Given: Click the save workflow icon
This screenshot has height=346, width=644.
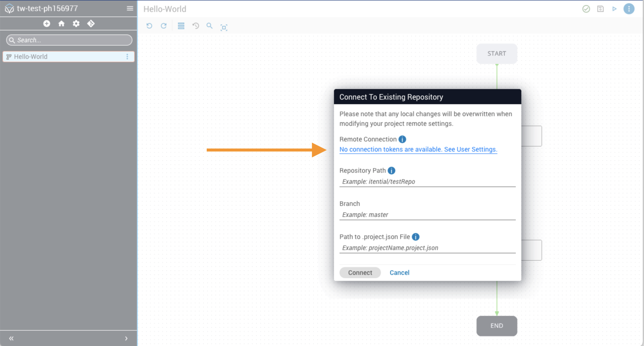Looking at the screenshot, I should [600, 9].
